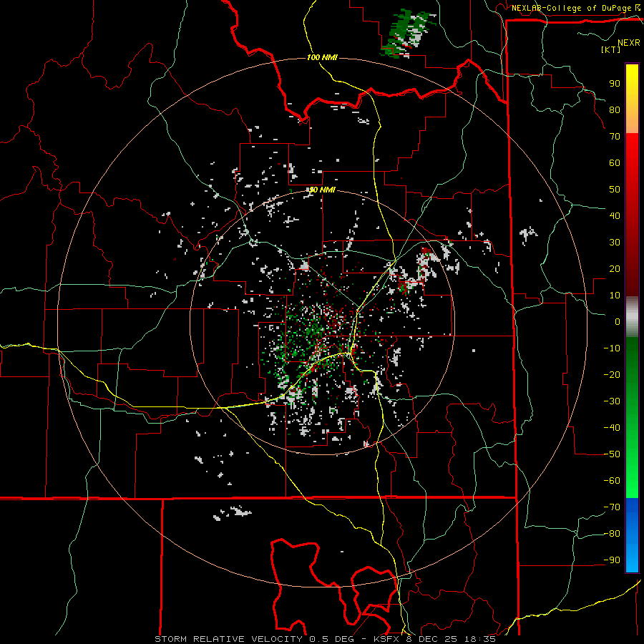The height and width of the screenshot is (644, 644).
Task: Click the -20 value on the velocity scale
Action: click(x=612, y=375)
